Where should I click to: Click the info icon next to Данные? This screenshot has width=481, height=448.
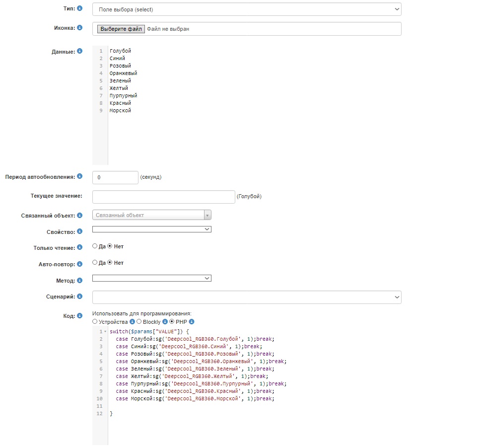coord(79,51)
